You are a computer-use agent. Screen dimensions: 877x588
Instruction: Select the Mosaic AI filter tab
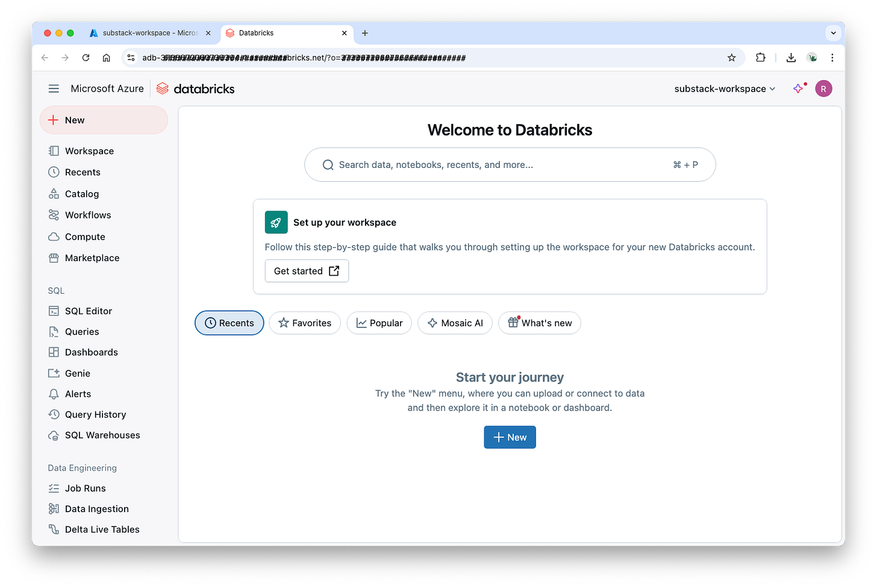[x=455, y=323]
